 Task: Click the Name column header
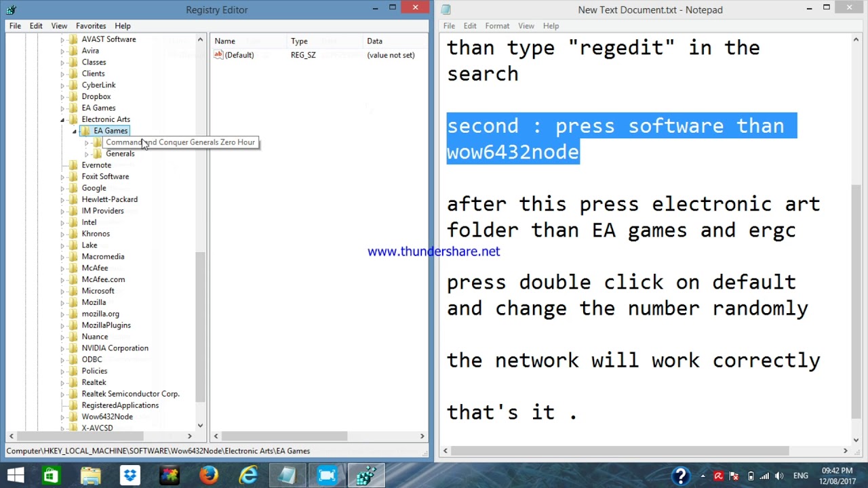click(249, 41)
